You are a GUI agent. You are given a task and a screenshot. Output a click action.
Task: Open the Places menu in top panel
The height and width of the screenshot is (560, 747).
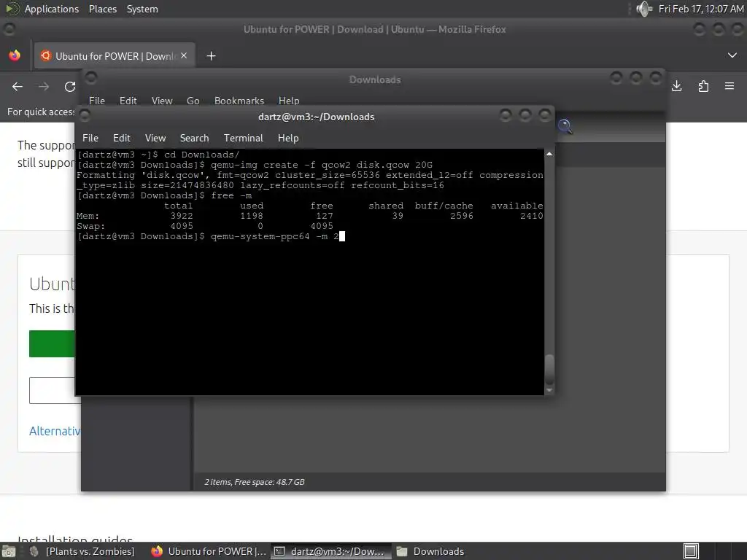(x=102, y=9)
